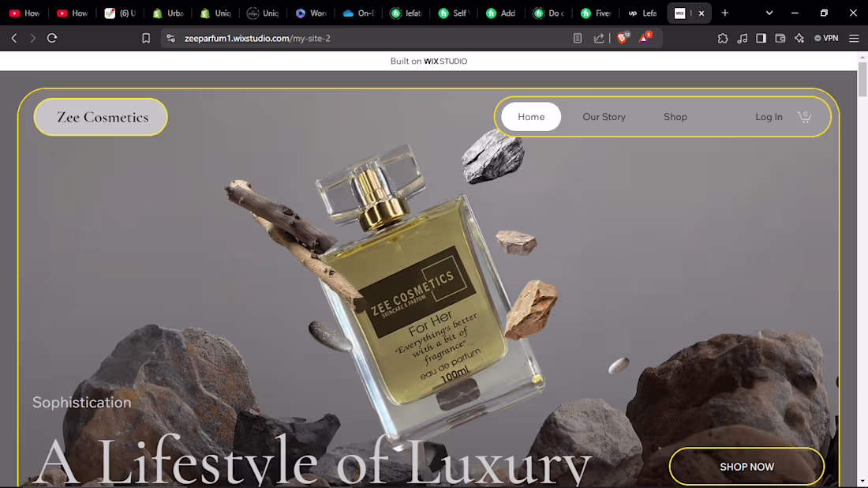Go back to the previous page
The height and width of the screenshot is (488, 868).
pyautogui.click(x=14, y=38)
